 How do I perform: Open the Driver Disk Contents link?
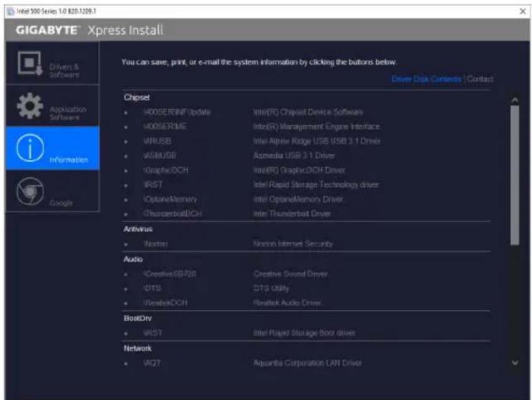427,79
